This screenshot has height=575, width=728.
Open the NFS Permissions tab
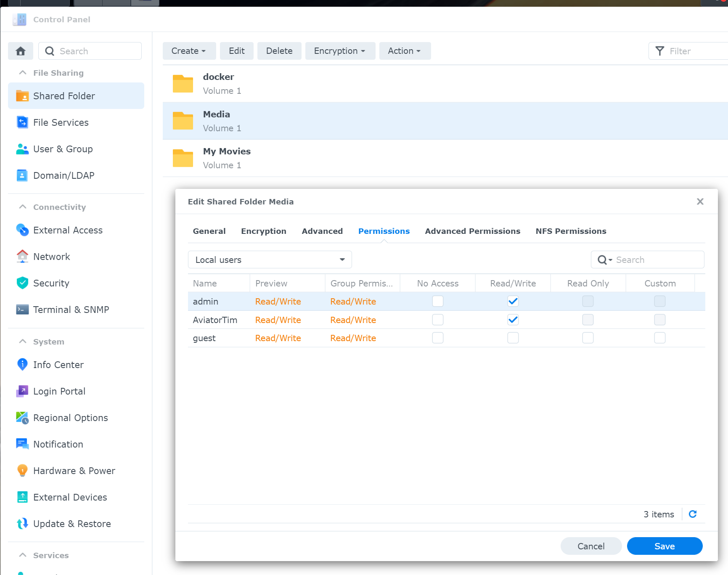(571, 231)
